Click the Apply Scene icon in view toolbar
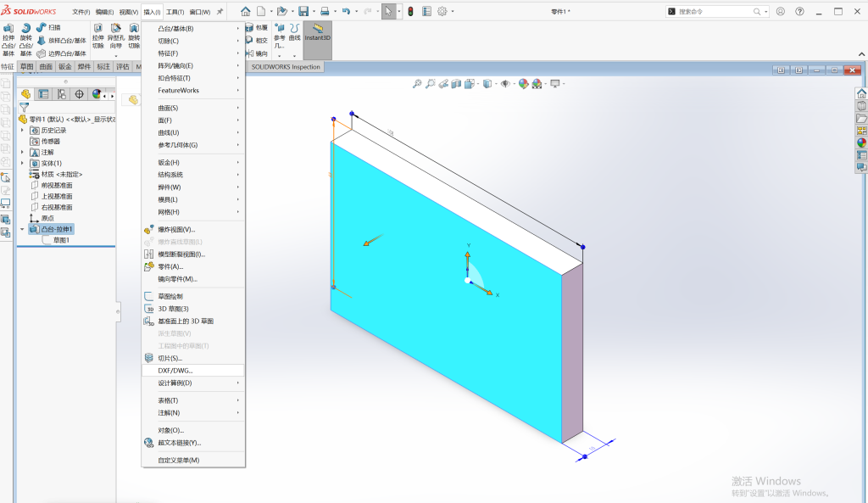The width and height of the screenshot is (868, 503). point(537,84)
